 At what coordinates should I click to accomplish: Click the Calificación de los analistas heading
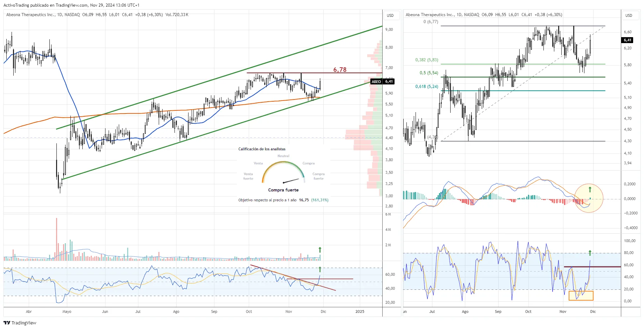coord(262,149)
